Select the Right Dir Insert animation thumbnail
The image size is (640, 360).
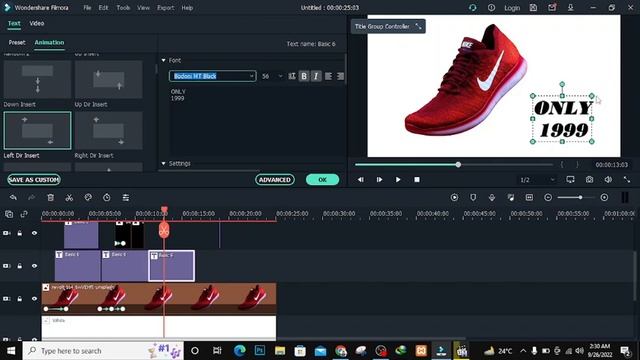point(109,130)
